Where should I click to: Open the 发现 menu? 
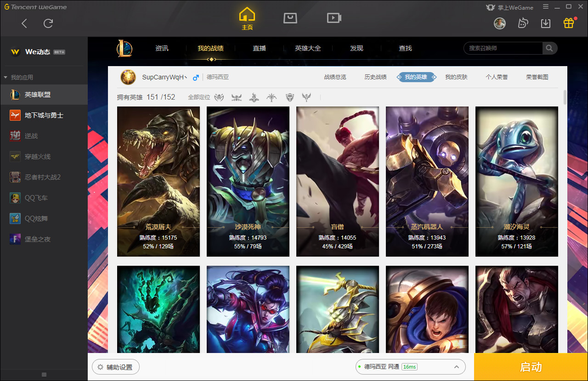[356, 48]
